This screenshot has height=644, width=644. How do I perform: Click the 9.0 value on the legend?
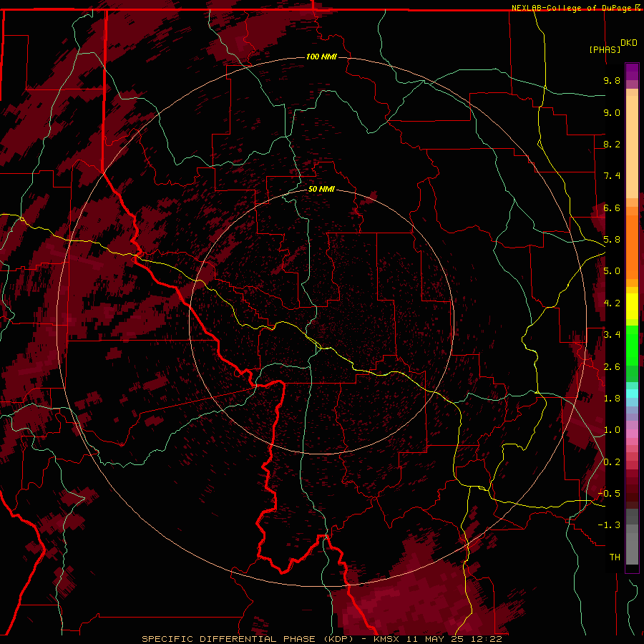[x=612, y=112]
